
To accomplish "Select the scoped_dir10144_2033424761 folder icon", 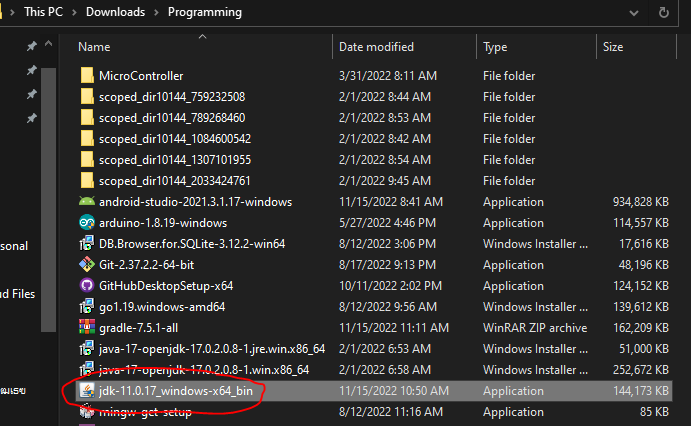I will coord(87,181).
